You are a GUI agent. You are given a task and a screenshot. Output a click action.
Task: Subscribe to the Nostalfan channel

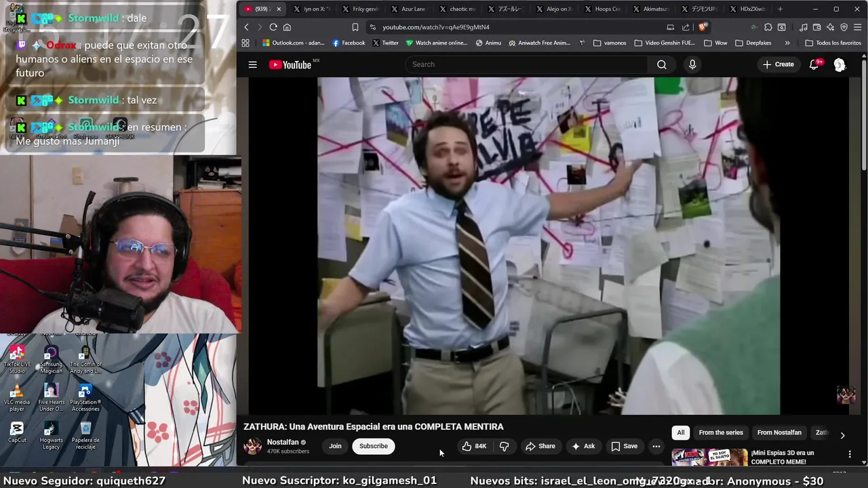coord(373,446)
